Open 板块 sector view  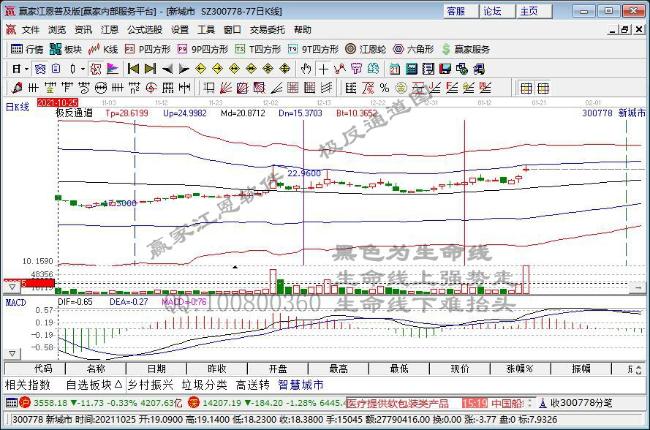click(x=66, y=49)
